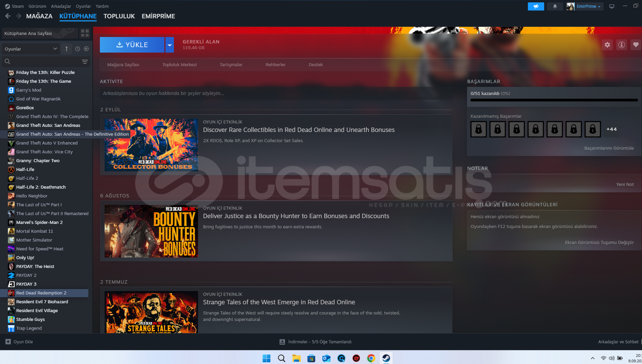Click Başarımlarımı Görüntüle link

point(609,148)
